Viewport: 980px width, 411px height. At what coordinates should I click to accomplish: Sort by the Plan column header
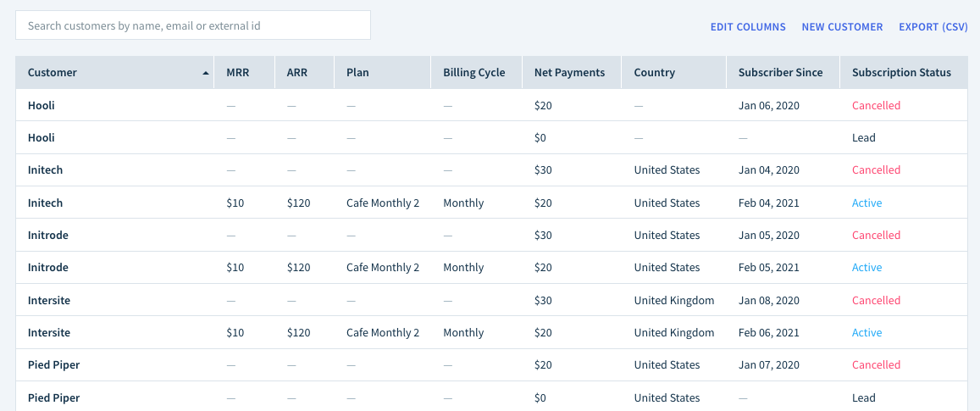[x=357, y=73]
